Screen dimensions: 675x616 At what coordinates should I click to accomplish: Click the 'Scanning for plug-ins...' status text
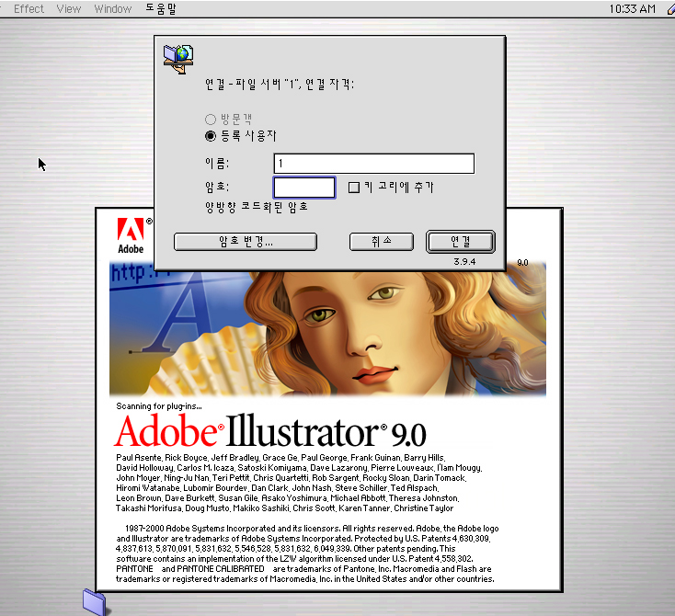(158, 406)
